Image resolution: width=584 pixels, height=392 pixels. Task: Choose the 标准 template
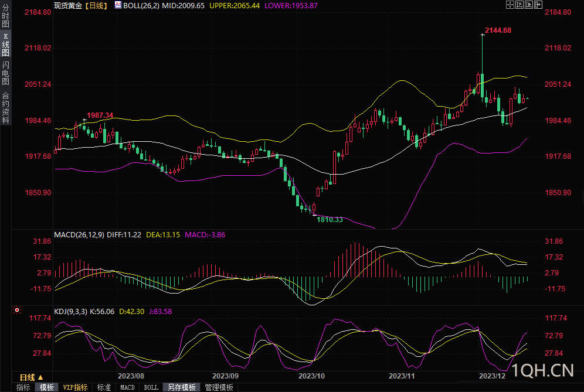104,387
